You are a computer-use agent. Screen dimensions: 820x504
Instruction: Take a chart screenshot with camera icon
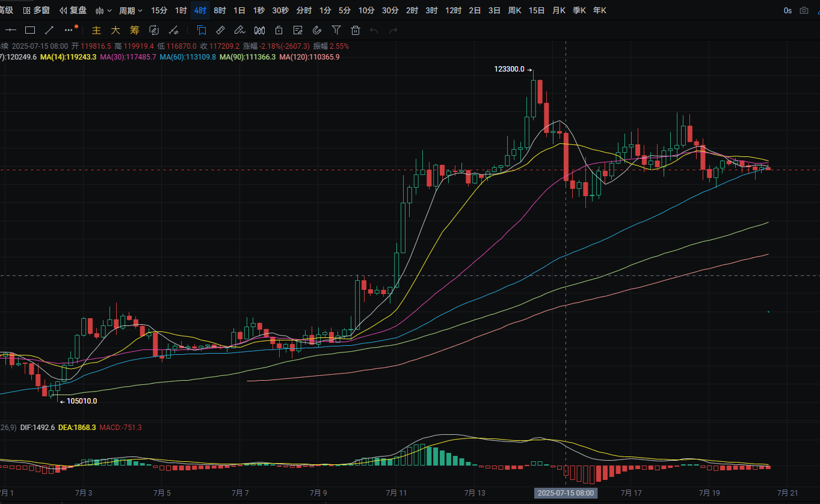(x=804, y=10)
